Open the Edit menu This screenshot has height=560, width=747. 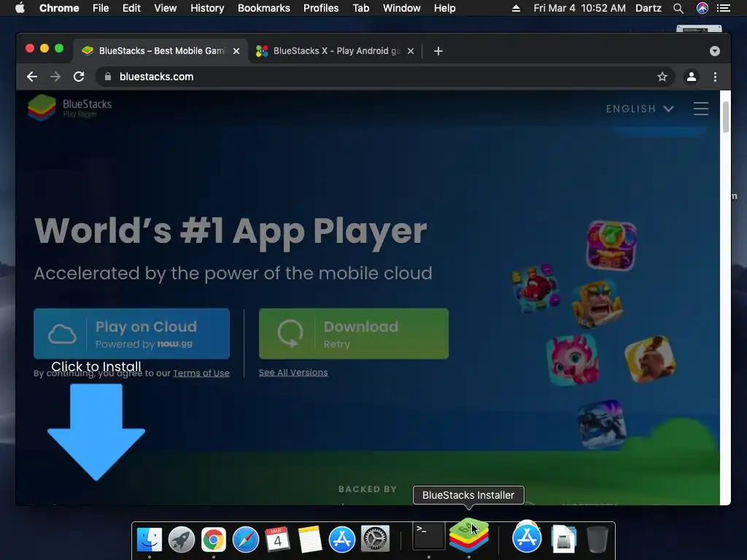coord(131,8)
